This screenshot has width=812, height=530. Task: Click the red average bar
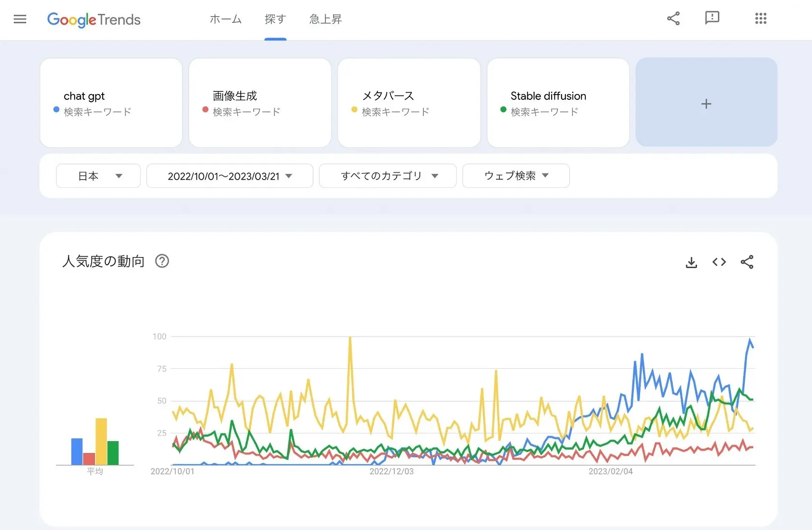pyautogui.click(x=89, y=459)
